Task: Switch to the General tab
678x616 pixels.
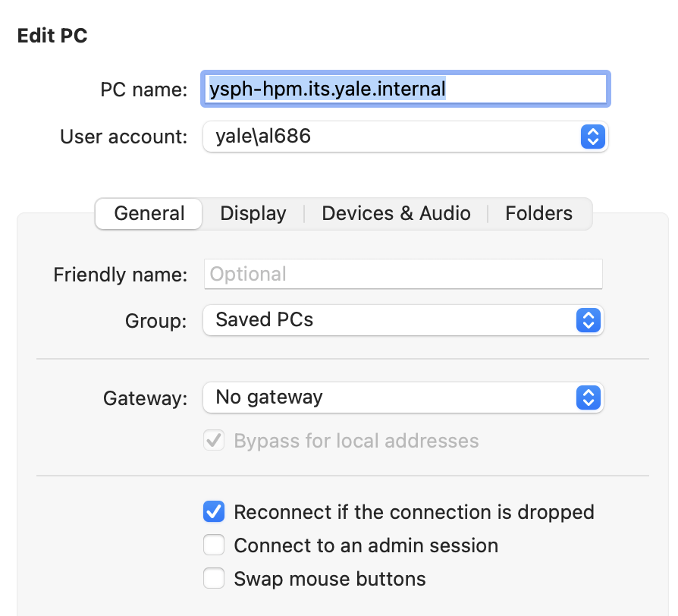Action: (149, 214)
